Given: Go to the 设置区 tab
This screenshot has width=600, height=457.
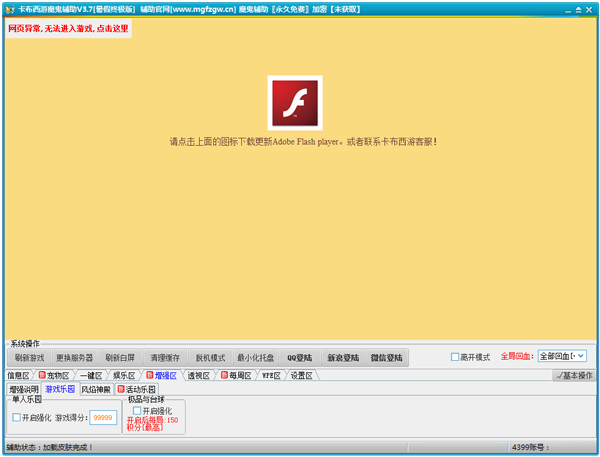Looking at the screenshot, I should click(x=302, y=375).
